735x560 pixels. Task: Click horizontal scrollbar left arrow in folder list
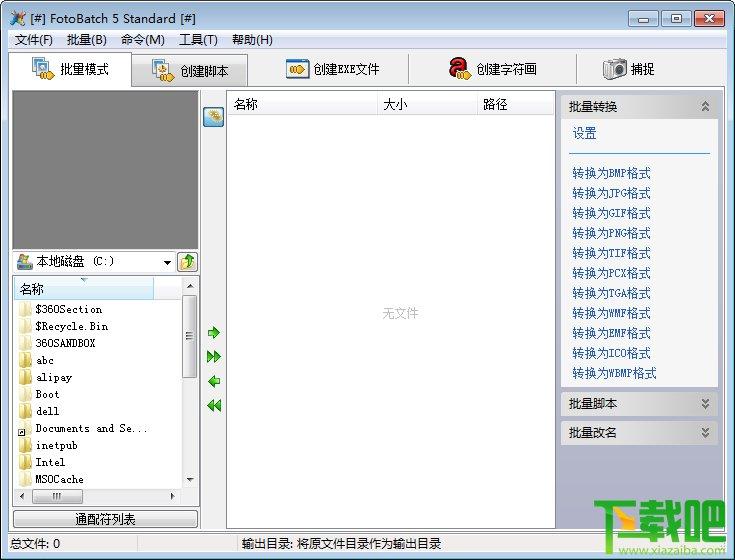coord(22,496)
